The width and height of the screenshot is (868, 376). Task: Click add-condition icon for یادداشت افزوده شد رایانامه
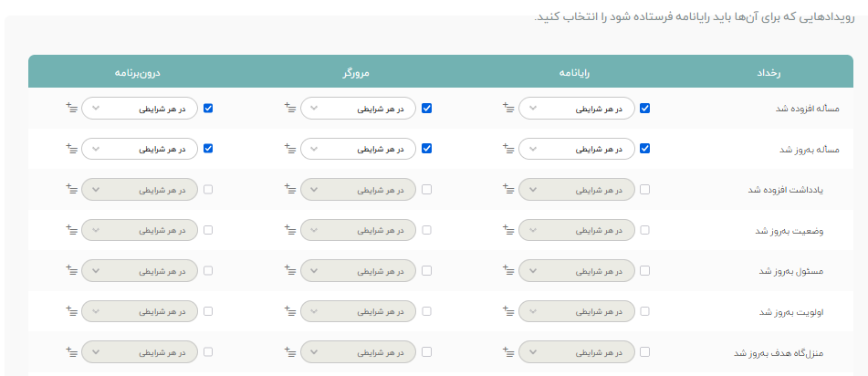pyautogui.click(x=507, y=190)
